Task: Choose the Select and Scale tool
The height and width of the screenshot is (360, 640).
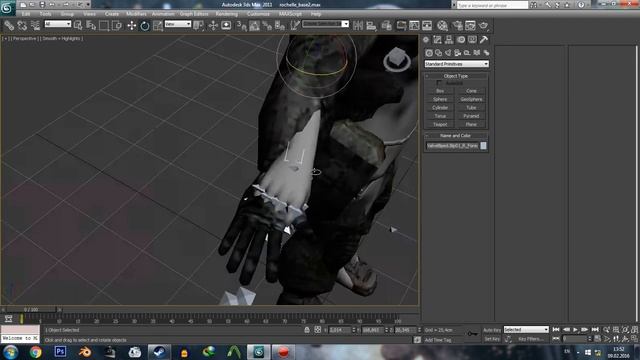Action: (x=158, y=26)
